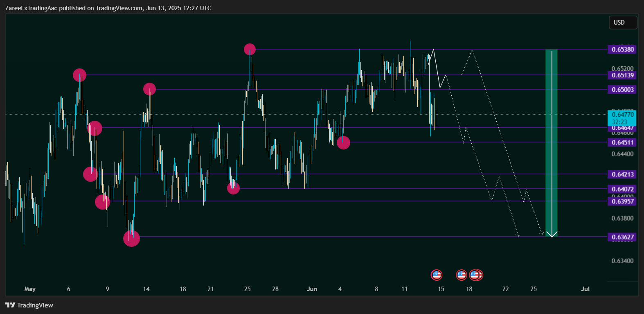Click the Jul label on time axis
This screenshot has height=314, width=644.
point(585,289)
